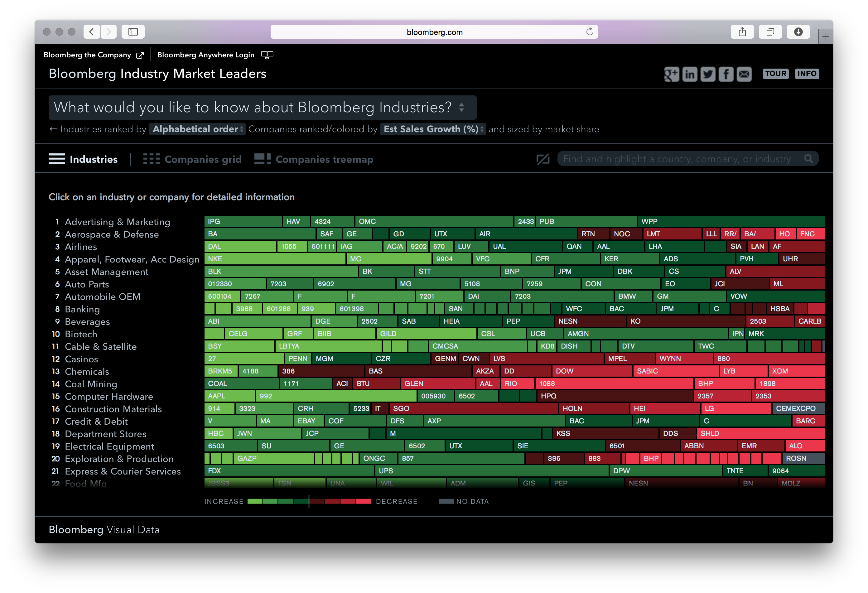Screen dimensions: 868x593
Task: Select the Industries tab
Action: point(93,159)
